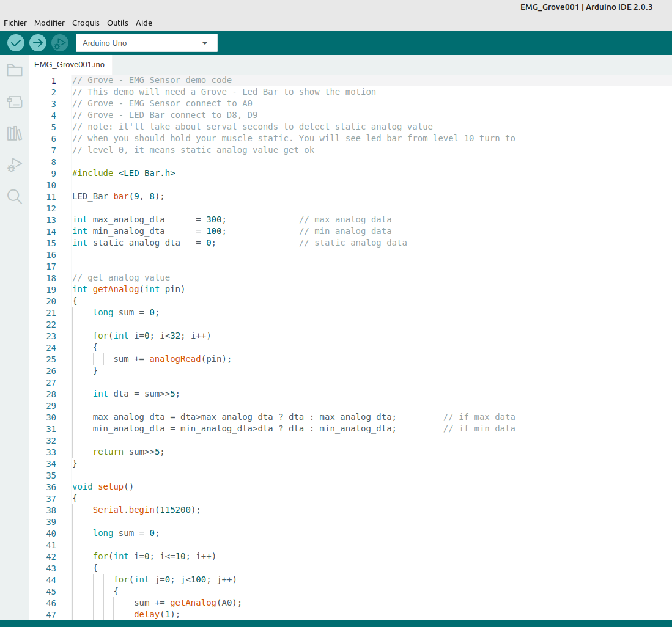Open the Croquis menu
The height and width of the screenshot is (627, 672).
(x=86, y=23)
